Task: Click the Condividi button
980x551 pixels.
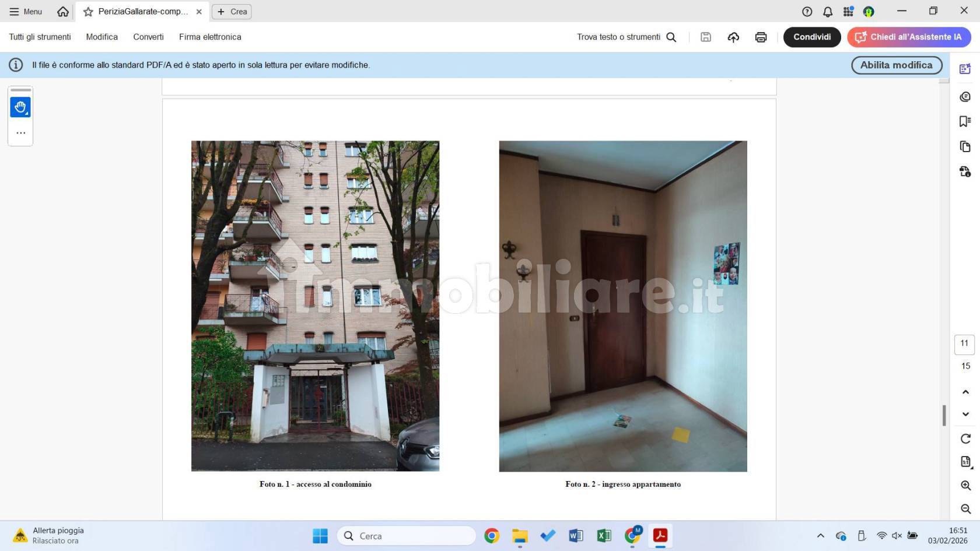Action: (811, 37)
